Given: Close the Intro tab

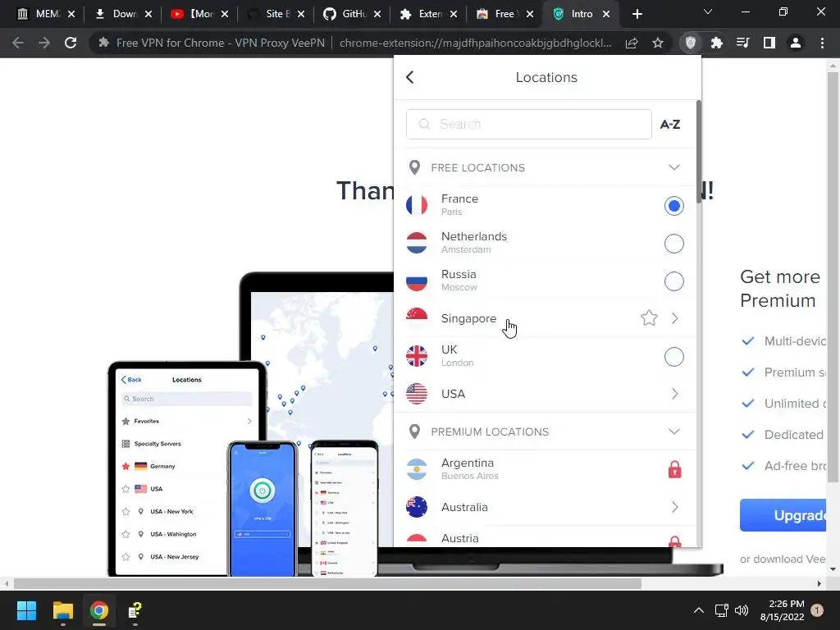Looking at the screenshot, I should click(606, 14).
